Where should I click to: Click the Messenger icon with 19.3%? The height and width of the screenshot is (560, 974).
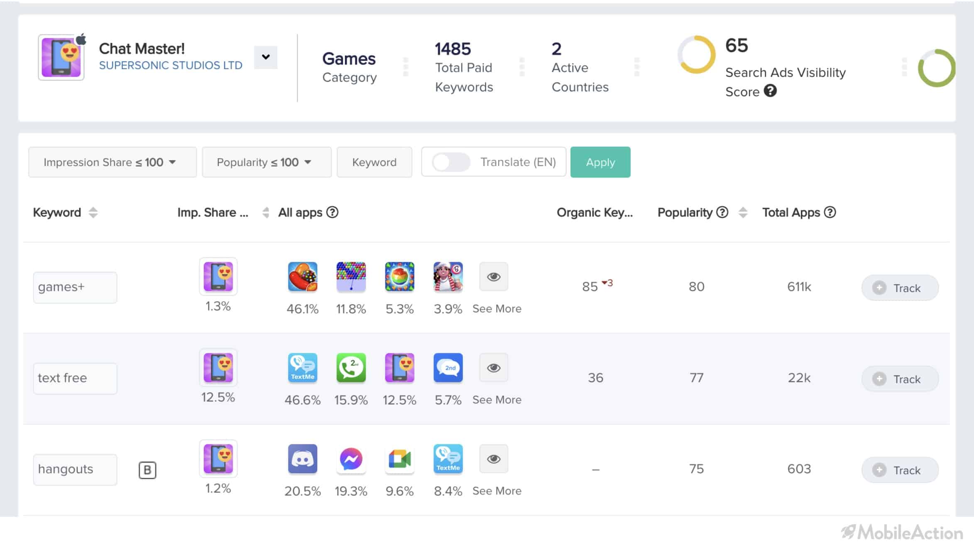click(351, 459)
